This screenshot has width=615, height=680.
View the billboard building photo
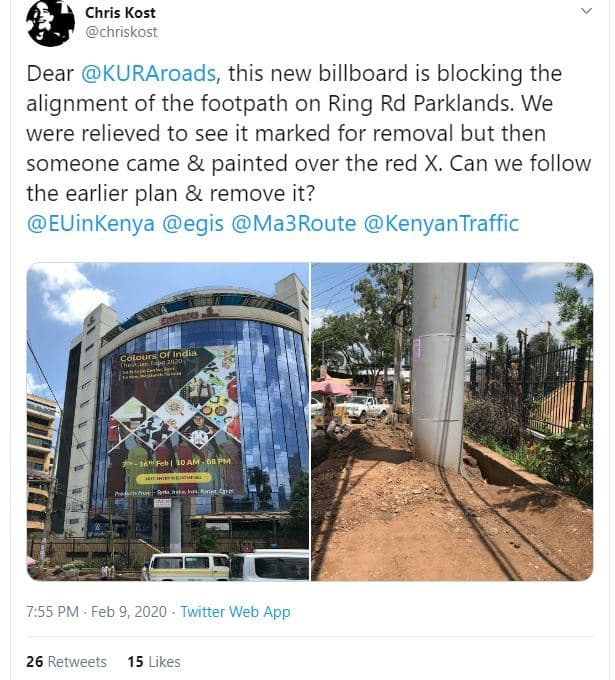tap(168, 422)
